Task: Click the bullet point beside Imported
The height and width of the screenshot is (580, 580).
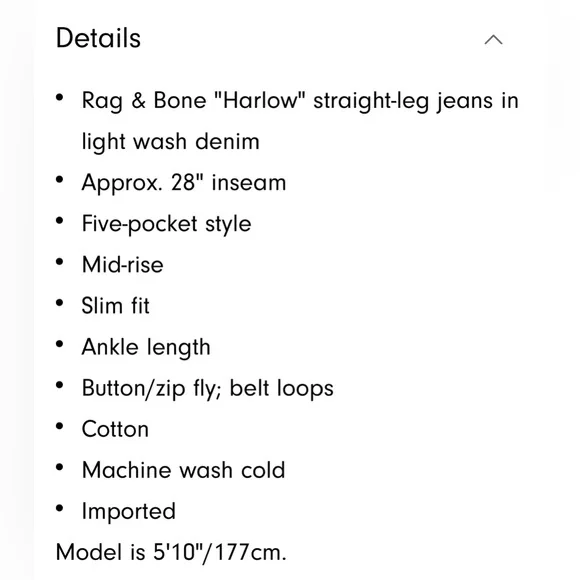Action: tap(60, 508)
